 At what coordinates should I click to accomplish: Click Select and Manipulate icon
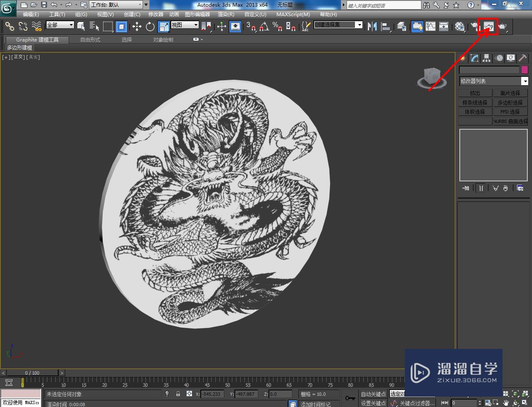(x=222, y=27)
